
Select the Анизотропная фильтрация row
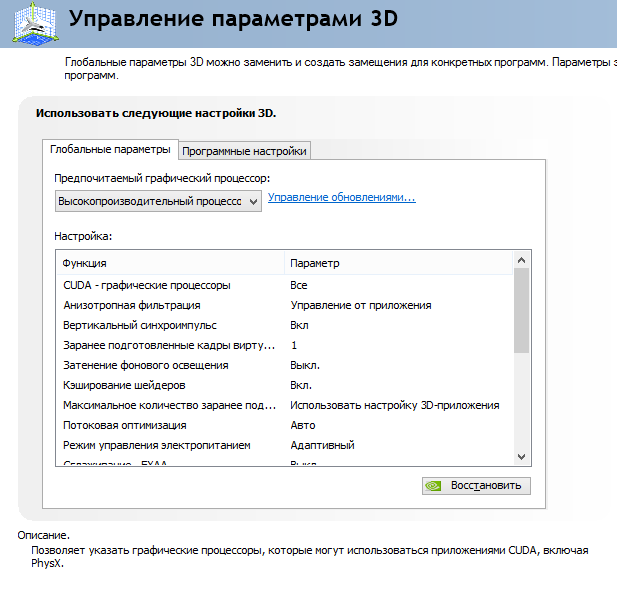[285, 305]
